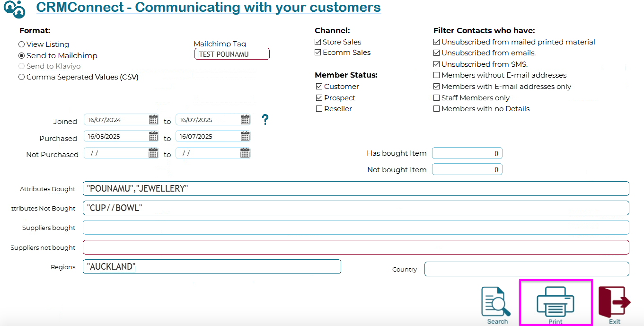Select the Send to Mailchimp option
644x326 pixels.
pyautogui.click(x=22, y=56)
